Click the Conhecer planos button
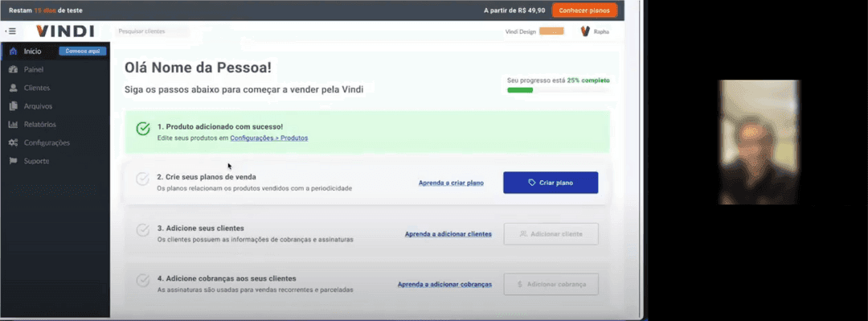 coord(584,10)
